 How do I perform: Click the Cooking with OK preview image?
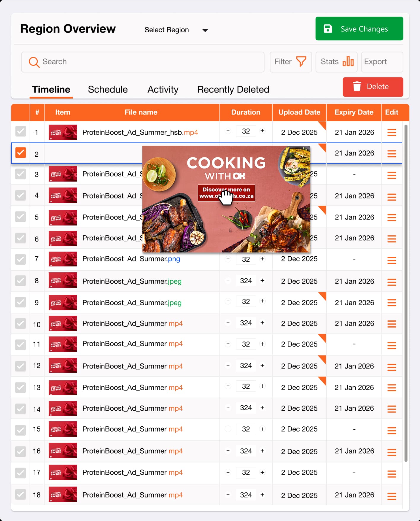(226, 199)
